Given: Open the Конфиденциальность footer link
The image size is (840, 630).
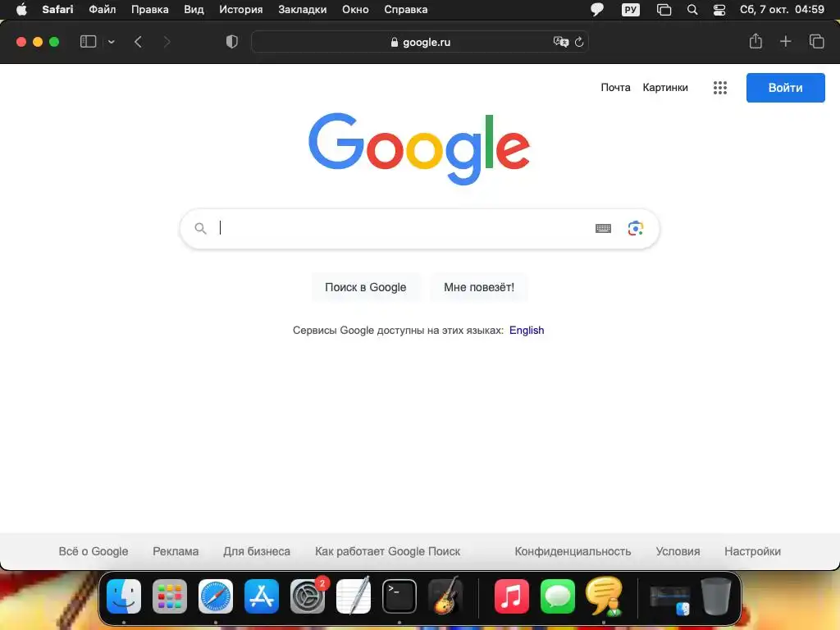Looking at the screenshot, I should click(573, 551).
